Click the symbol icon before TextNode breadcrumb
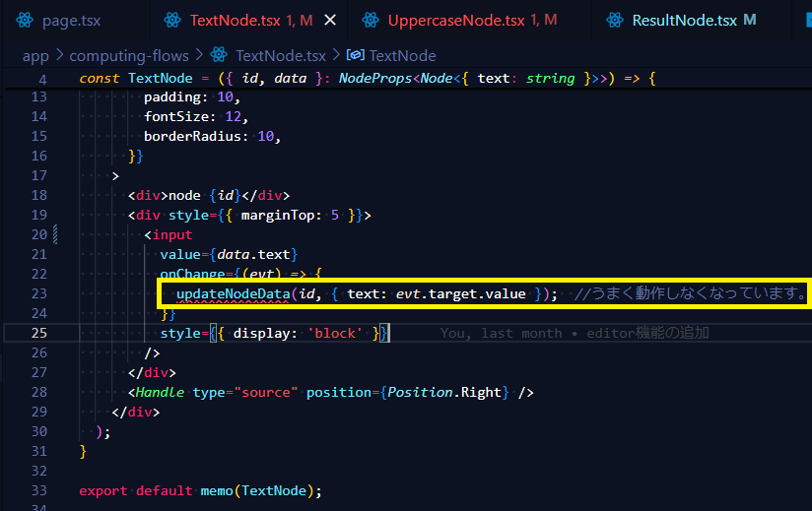This screenshot has height=511, width=812. point(355,55)
